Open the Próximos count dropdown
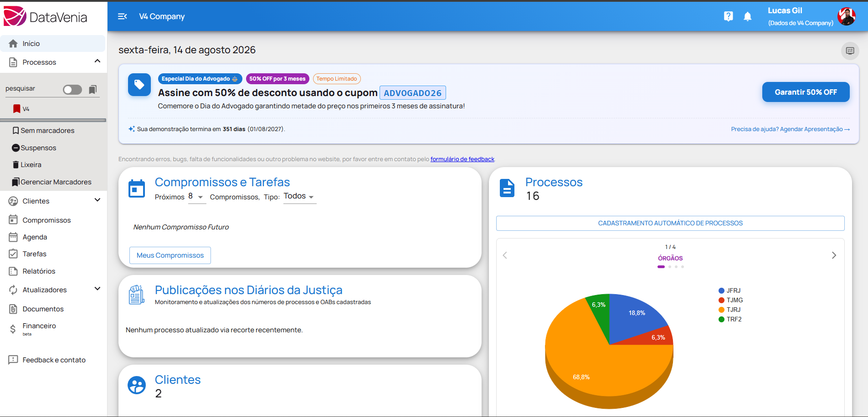This screenshot has width=868, height=417. point(197,197)
